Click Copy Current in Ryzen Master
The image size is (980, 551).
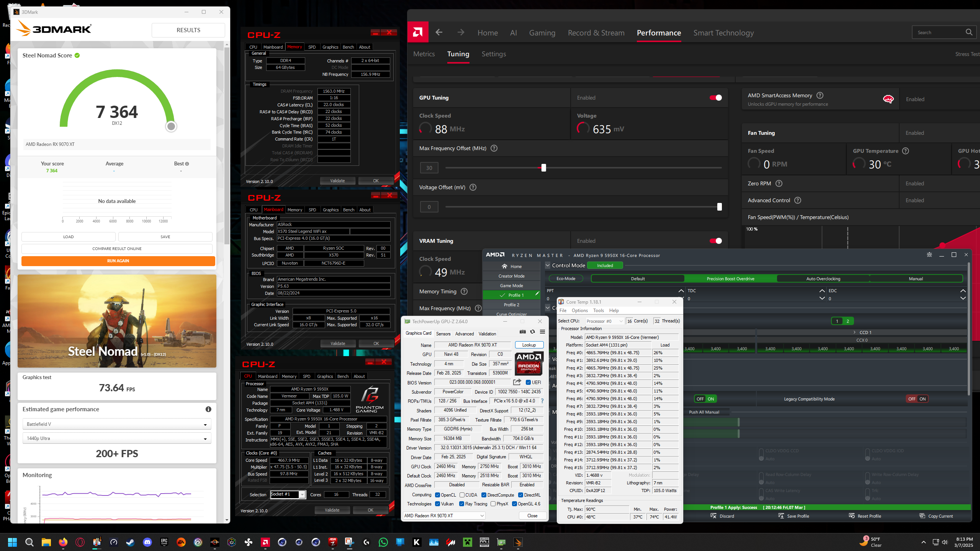coord(936,516)
